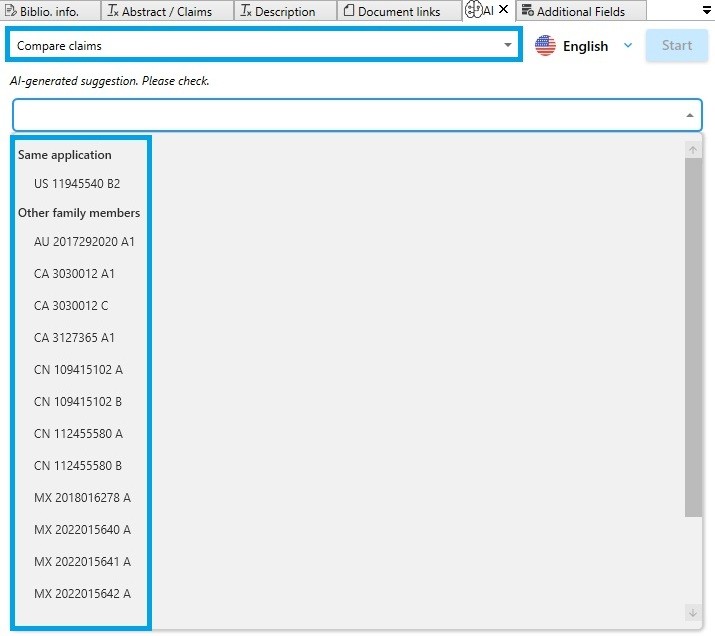The image size is (715, 636).
Task: Expand the Compare claims dropdown
Action: tap(507, 46)
